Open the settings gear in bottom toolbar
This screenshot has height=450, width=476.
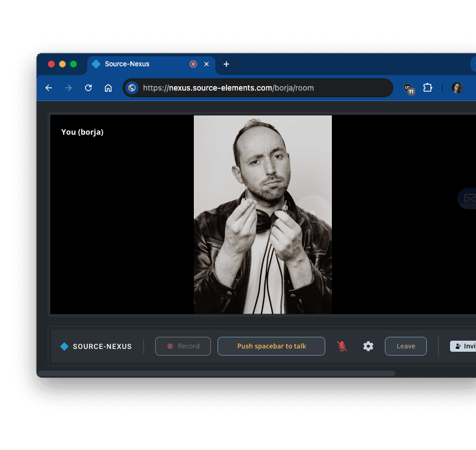[368, 346]
